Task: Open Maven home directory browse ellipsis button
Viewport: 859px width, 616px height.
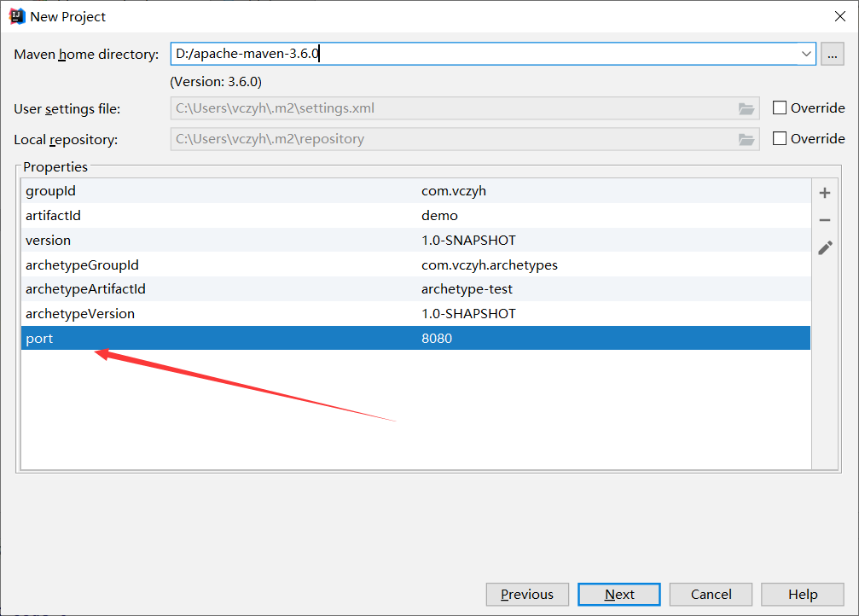Action: pos(833,54)
